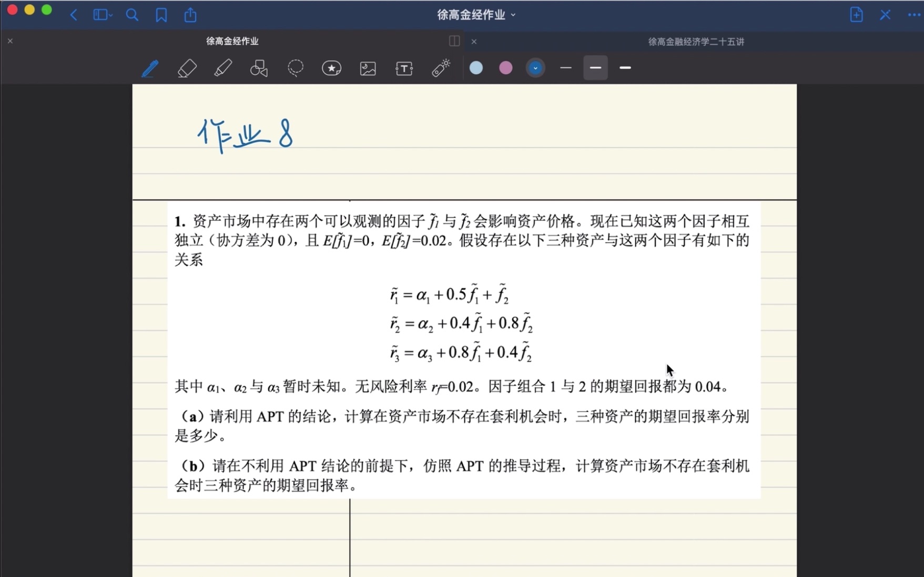Select the Text box tool

[x=404, y=68]
